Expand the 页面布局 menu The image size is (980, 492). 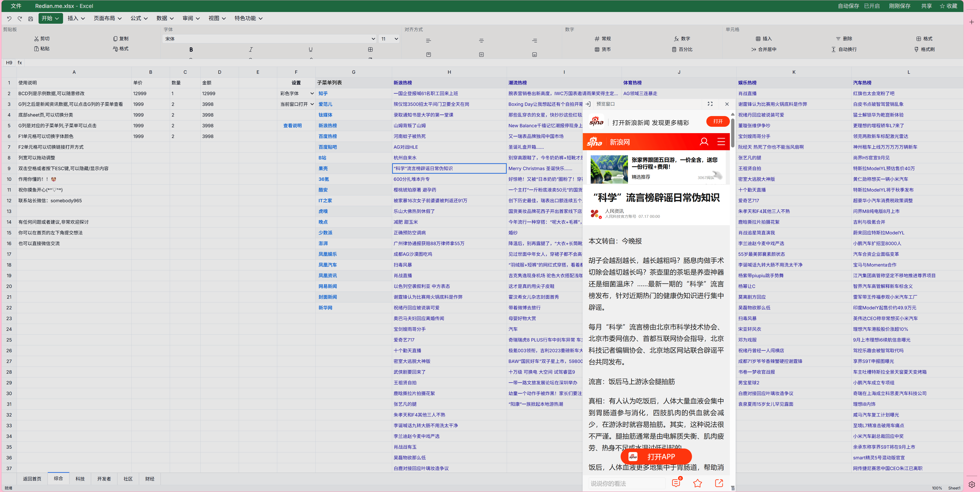click(108, 18)
